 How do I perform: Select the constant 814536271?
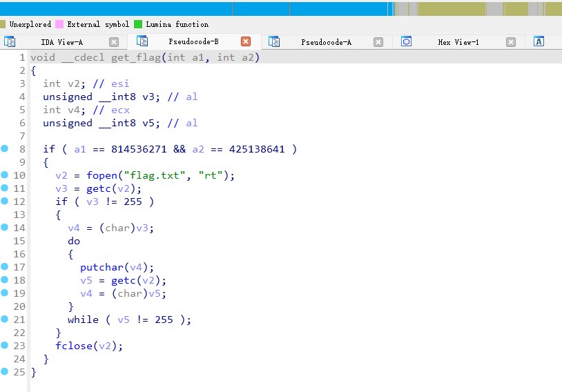click(139, 149)
